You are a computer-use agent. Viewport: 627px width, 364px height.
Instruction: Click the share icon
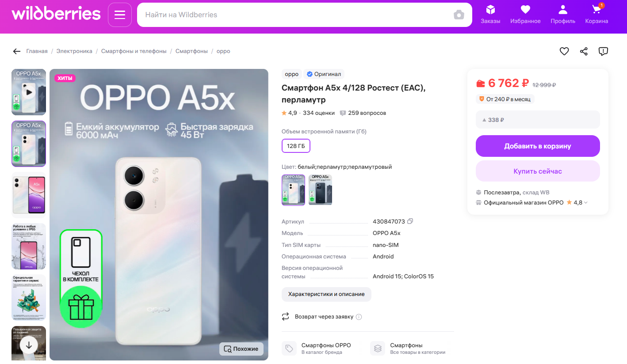(584, 51)
